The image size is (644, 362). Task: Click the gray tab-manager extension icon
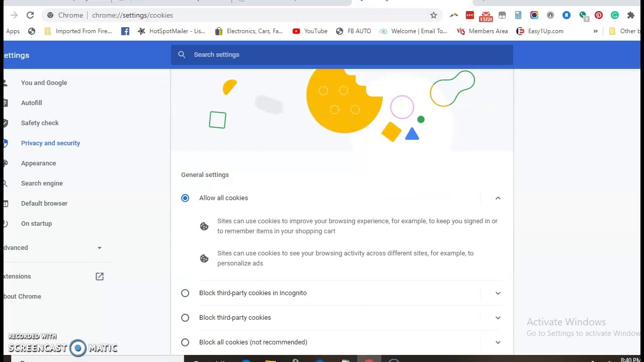pos(502,15)
